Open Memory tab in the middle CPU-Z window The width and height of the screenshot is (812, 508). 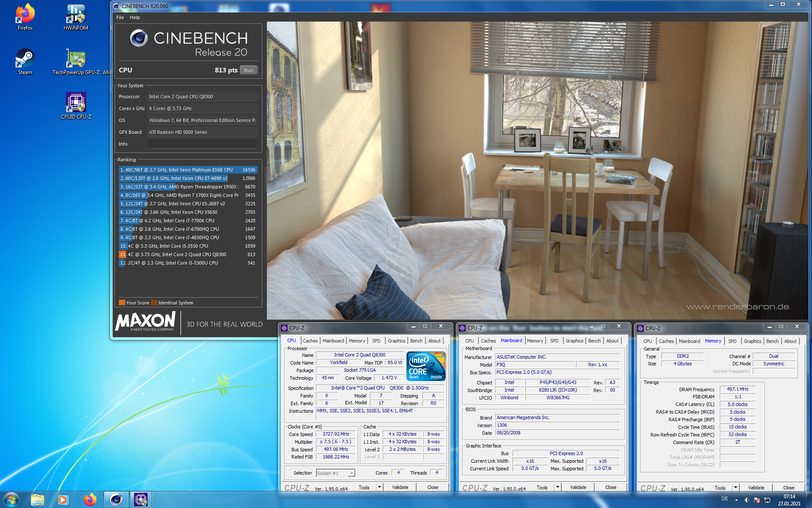point(535,341)
